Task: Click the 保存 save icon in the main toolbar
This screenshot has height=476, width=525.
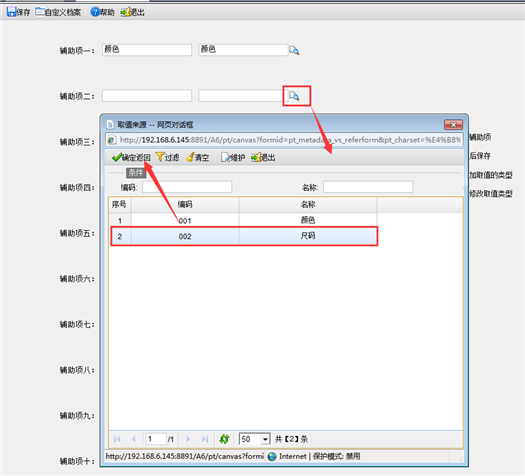Action: click(x=18, y=12)
